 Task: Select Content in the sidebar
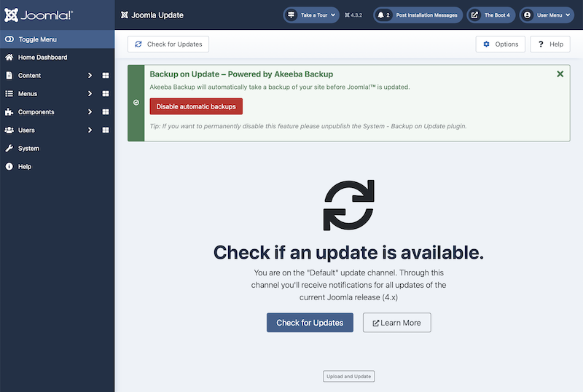29,76
